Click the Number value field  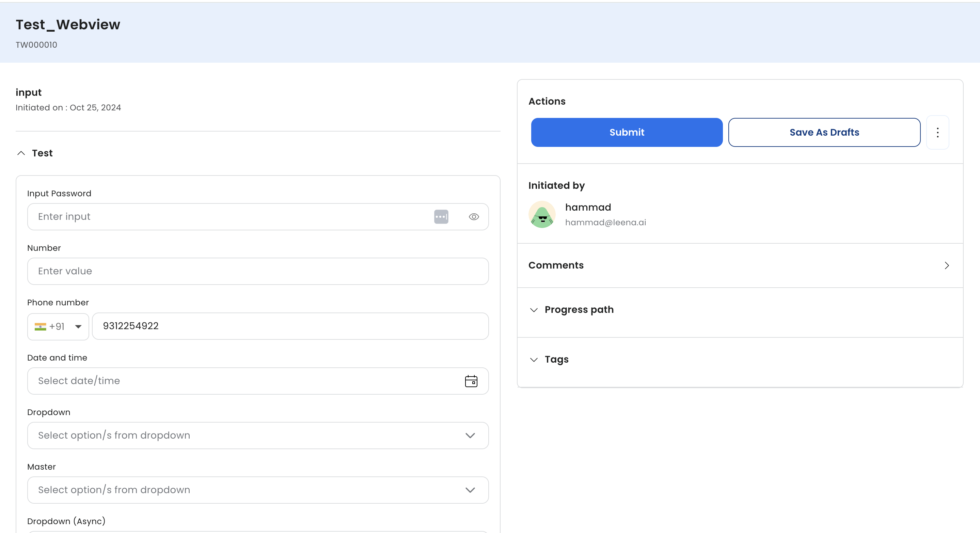pos(257,271)
